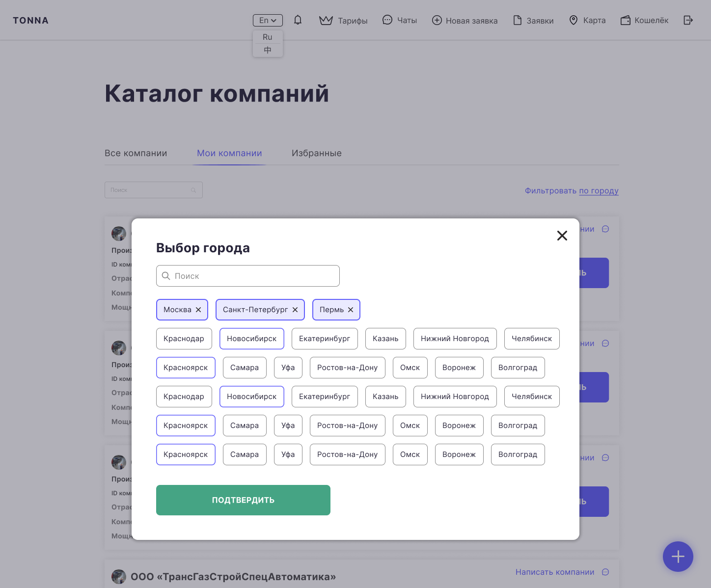The height and width of the screenshot is (588, 711).
Task: Click the ООО «ТрансГазСтройСпецАвтоматика» company name
Action: coord(233,577)
